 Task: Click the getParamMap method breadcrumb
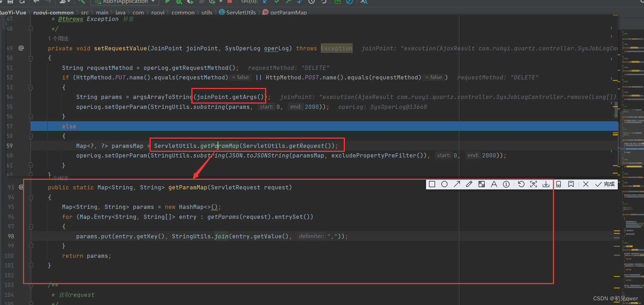(x=285, y=12)
